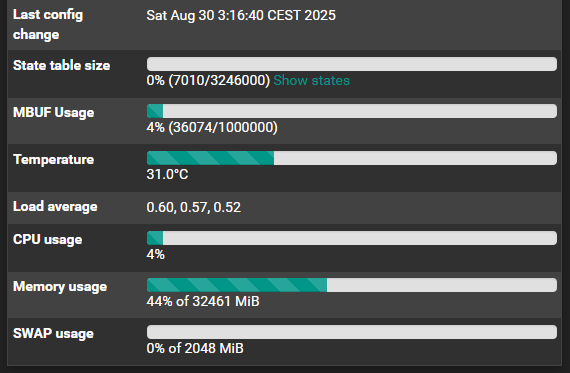This screenshot has width=570, height=373.
Task: Click the 0% of 2048 MiB text
Action: click(195, 348)
